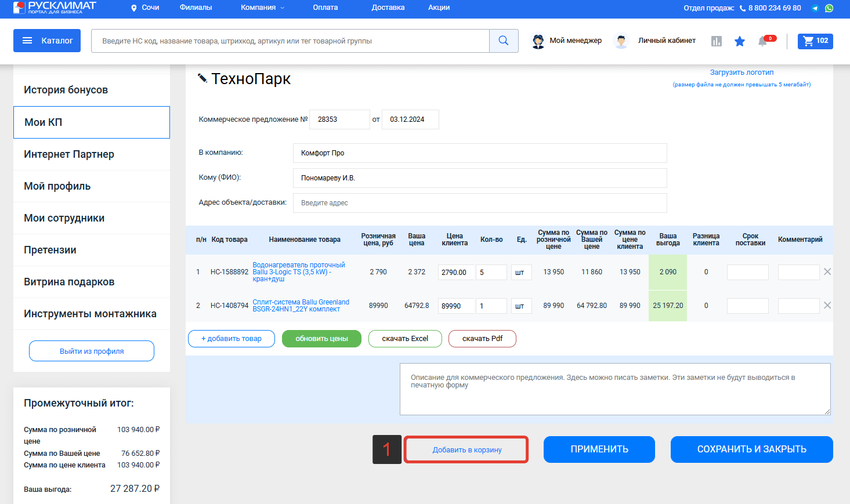This screenshot has width=850, height=504.
Task: Click Выйти из профиля button
Action: [x=92, y=351]
